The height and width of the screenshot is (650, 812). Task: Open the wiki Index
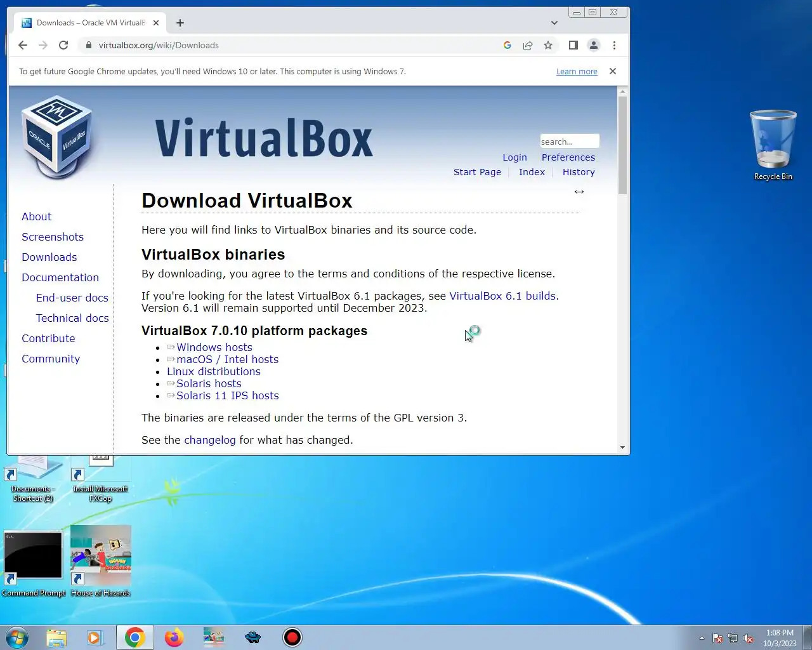[x=532, y=172]
